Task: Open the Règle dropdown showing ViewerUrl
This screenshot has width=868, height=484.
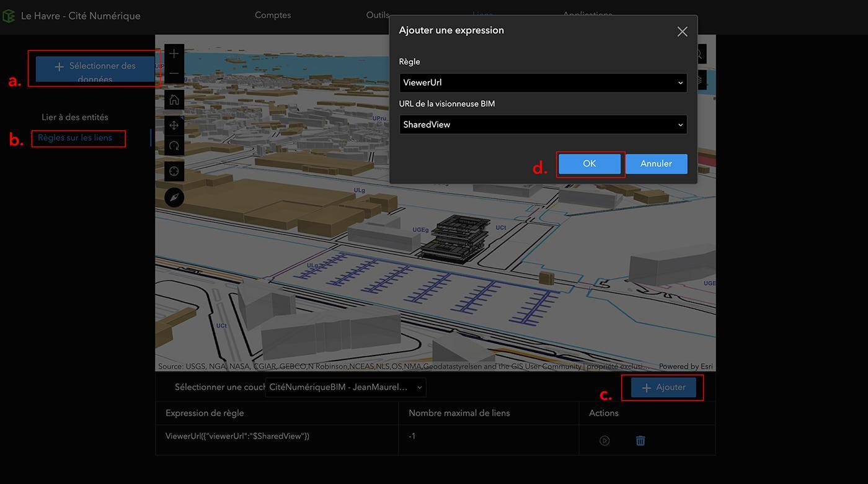Action: tap(543, 83)
